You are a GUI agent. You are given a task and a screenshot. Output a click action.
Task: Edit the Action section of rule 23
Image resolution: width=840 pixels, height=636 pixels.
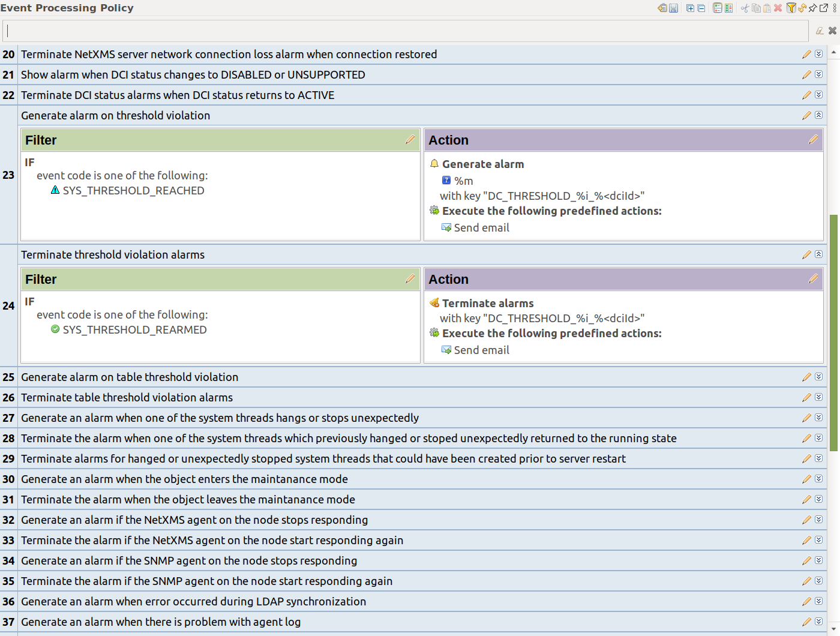tap(813, 140)
